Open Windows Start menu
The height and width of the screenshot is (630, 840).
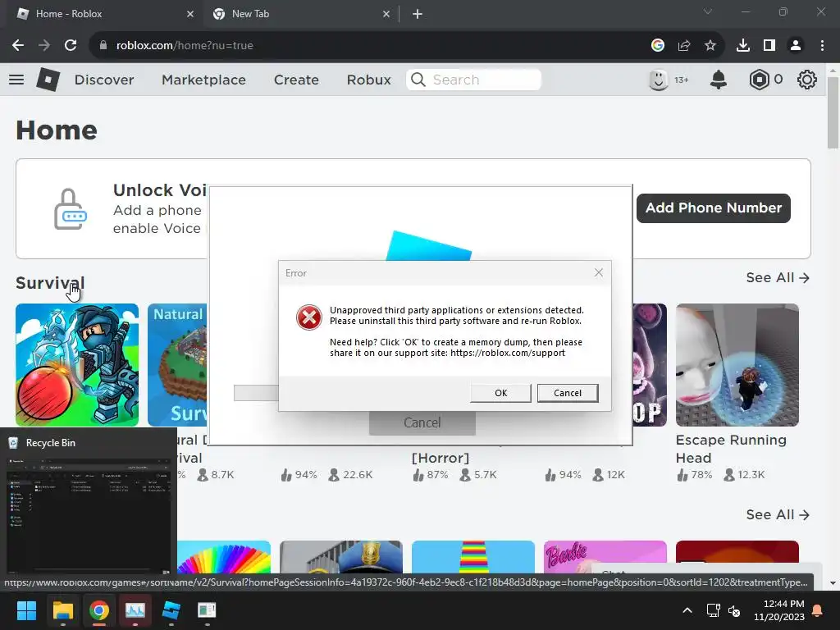coord(26,610)
